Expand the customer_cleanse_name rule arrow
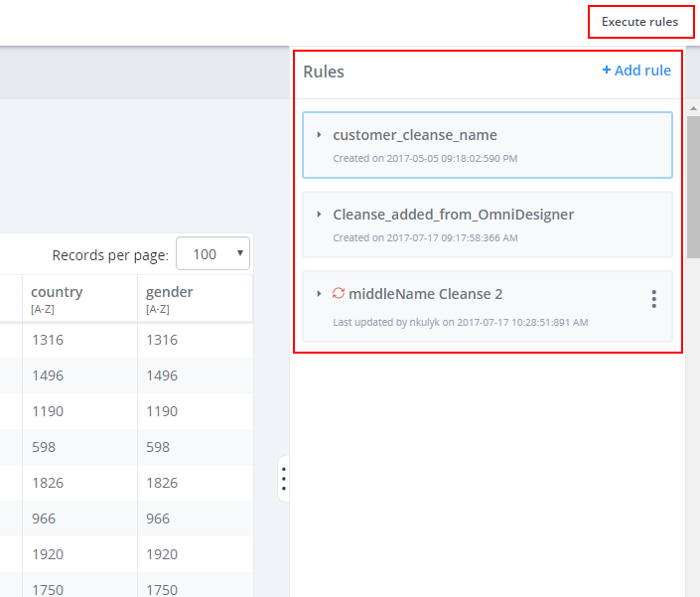Image resolution: width=700 pixels, height=597 pixels. (x=319, y=134)
